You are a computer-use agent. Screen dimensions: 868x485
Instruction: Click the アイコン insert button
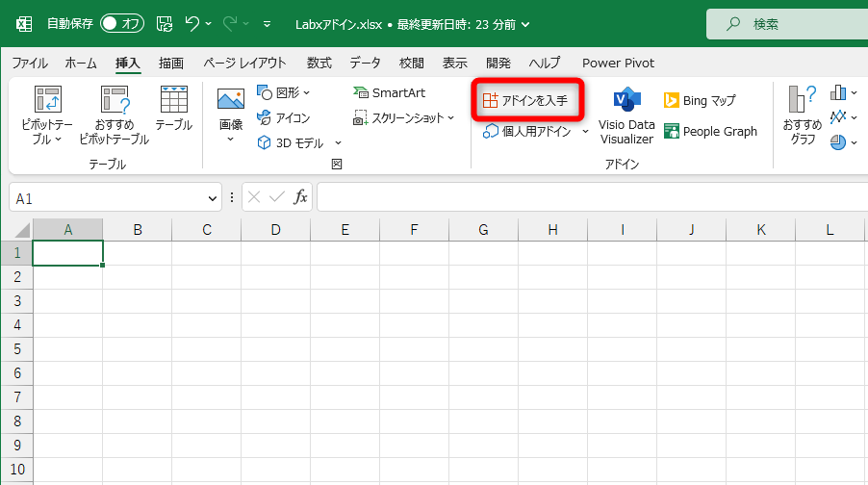click(284, 118)
